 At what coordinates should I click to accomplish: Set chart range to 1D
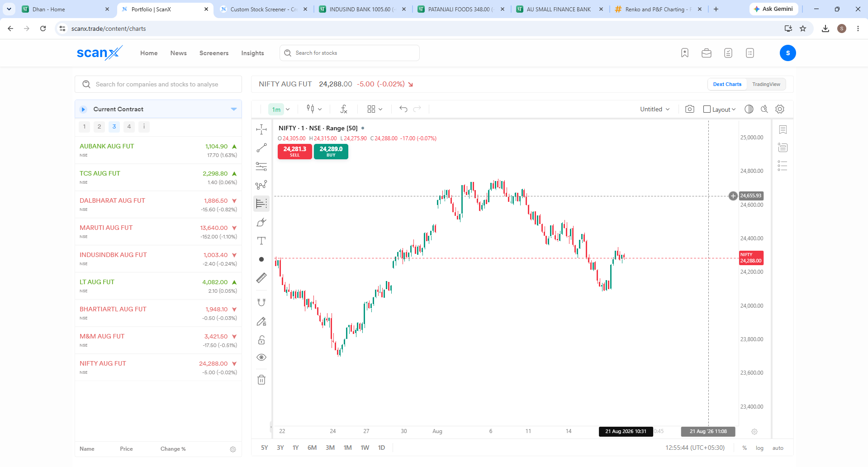382,448
